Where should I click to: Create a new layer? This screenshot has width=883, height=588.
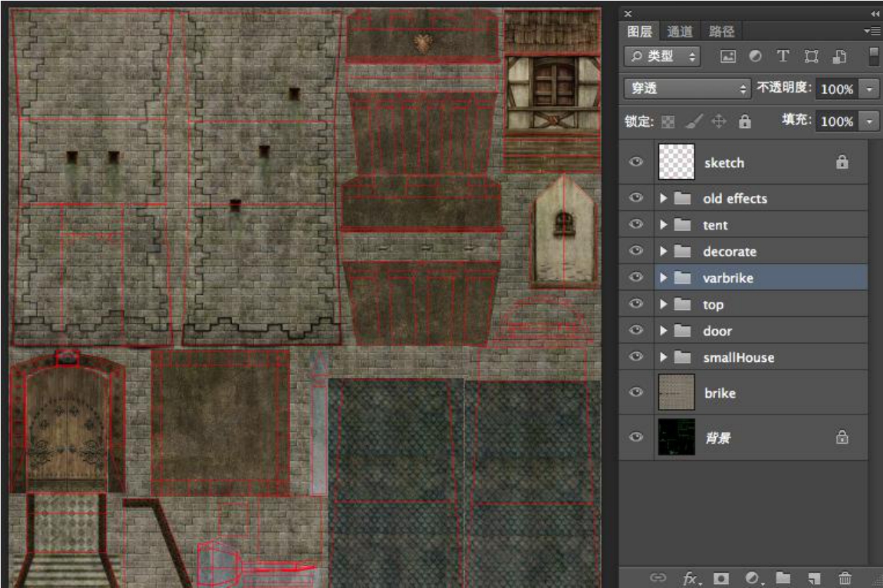click(813, 577)
